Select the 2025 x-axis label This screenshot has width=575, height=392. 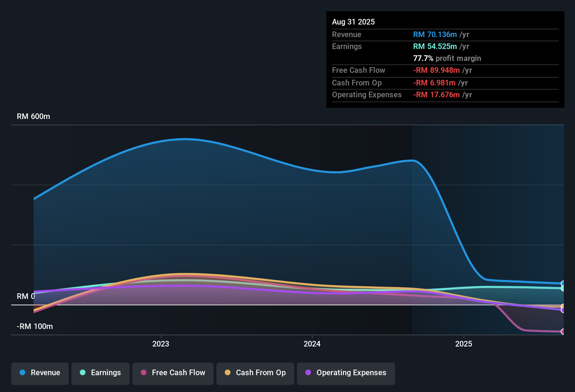[464, 344]
